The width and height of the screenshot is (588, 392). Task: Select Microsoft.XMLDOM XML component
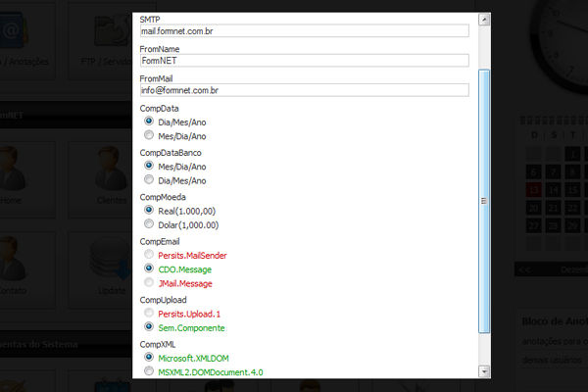pyautogui.click(x=149, y=357)
